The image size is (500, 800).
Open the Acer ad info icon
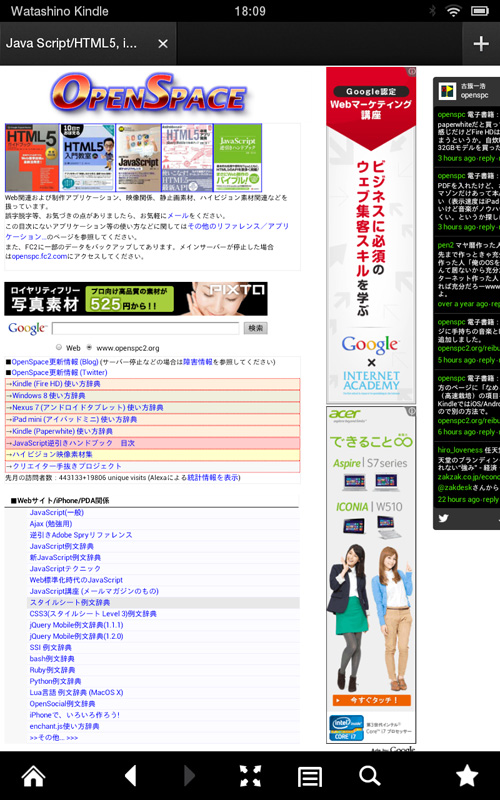(411, 411)
